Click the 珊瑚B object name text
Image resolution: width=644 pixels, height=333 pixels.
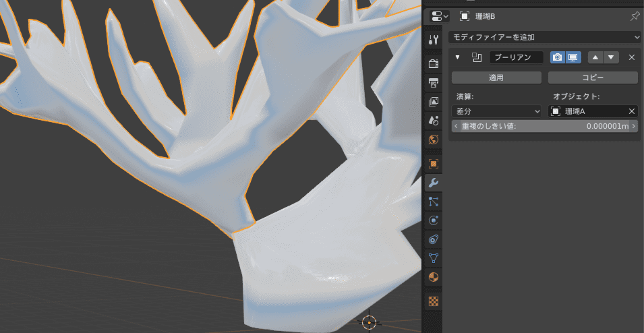tap(485, 16)
